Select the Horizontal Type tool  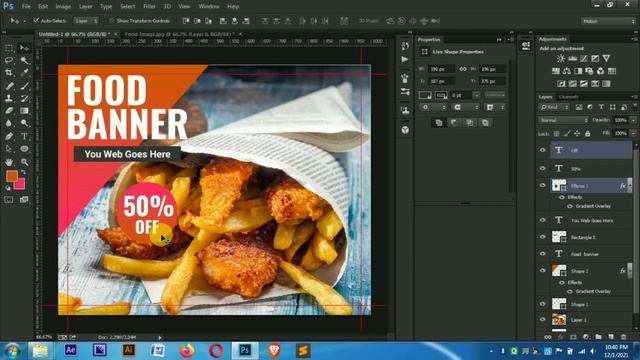24,136
